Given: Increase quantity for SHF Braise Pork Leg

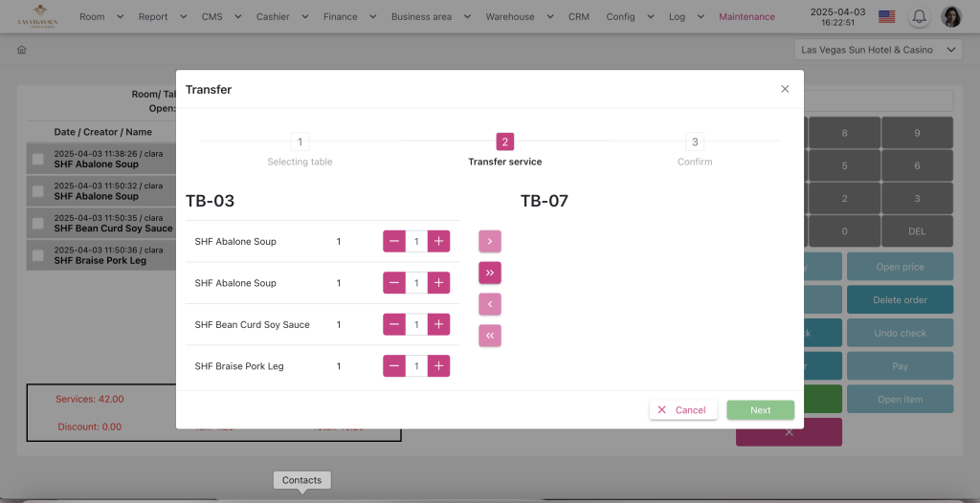Looking at the screenshot, I should pos(438,366).
